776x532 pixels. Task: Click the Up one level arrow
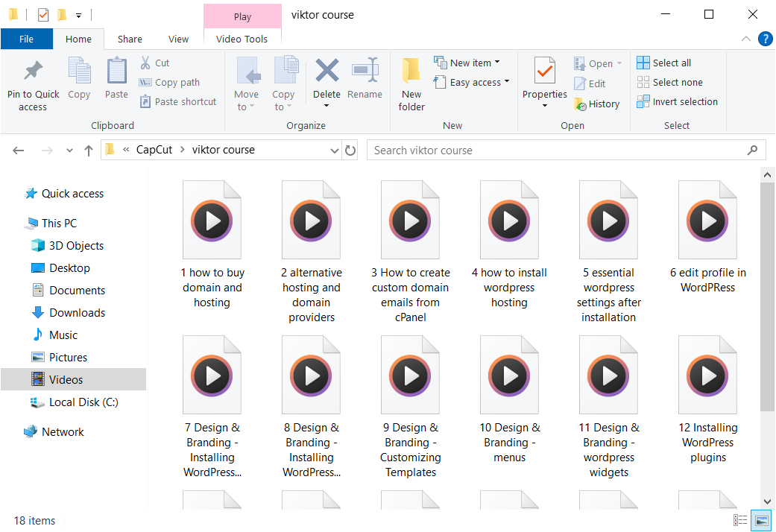click(x=89, y=151)
